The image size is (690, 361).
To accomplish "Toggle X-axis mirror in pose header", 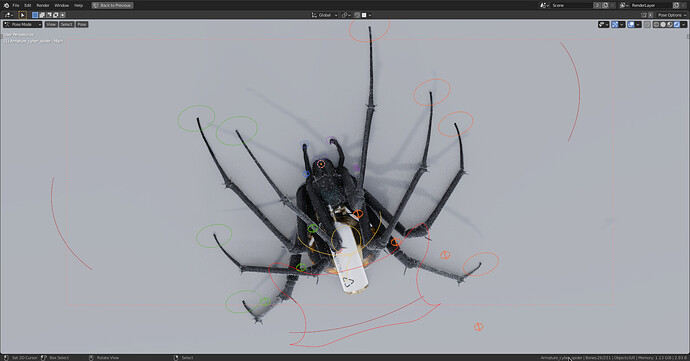I will pos(650,15).
